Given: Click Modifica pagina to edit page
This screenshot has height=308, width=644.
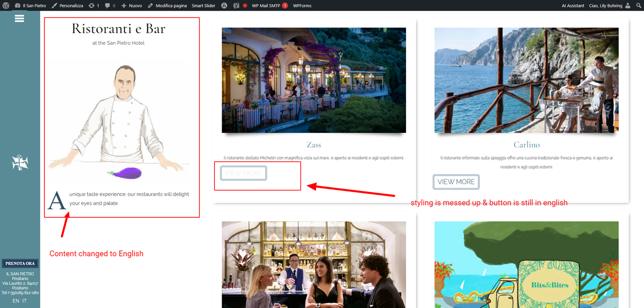Looking at the screenshot, I should [x=167, y=5].
